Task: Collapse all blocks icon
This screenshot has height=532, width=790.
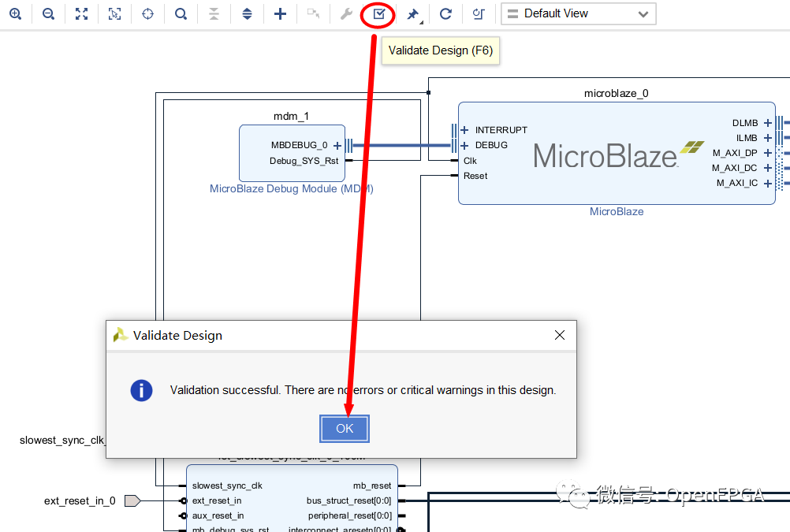Action: [x=214, y=13]
